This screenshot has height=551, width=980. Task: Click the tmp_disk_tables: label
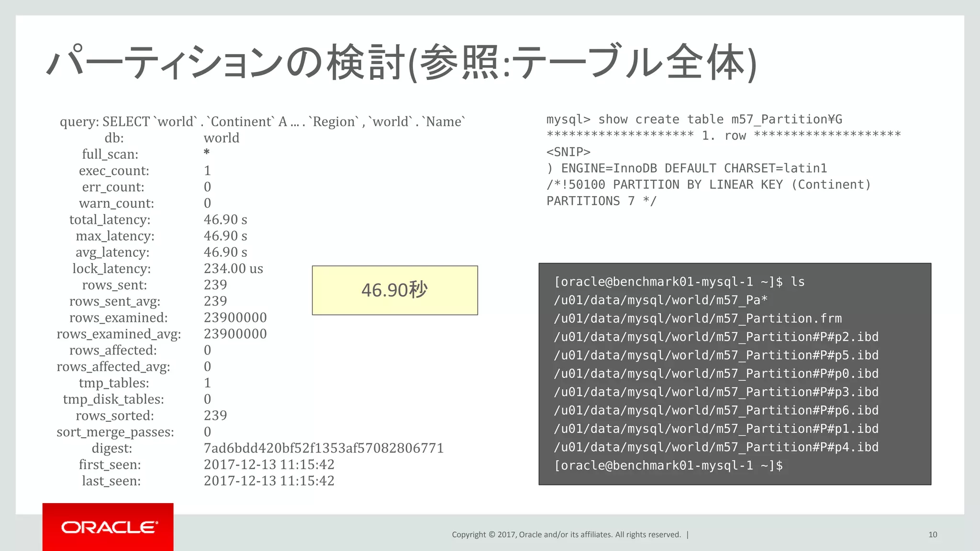(113, 399)
